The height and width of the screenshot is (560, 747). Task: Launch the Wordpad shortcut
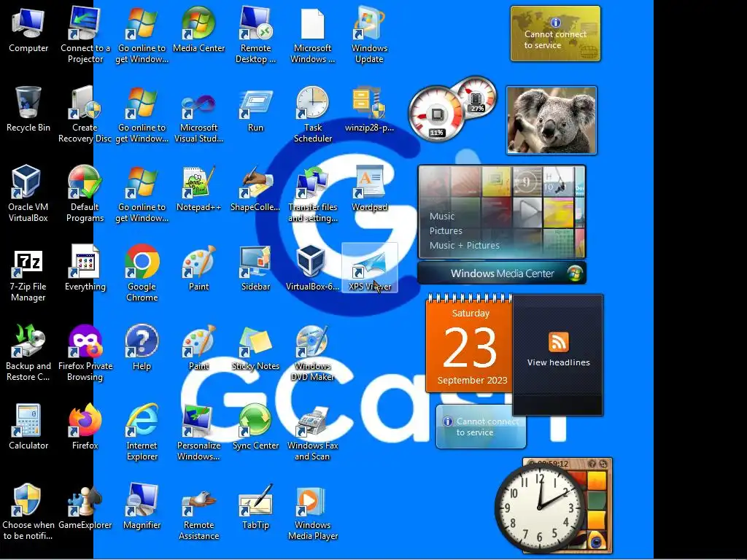(x=369, y=189)
